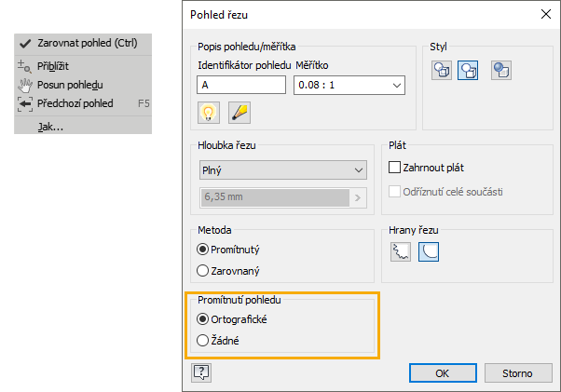
Task: Toggle the light bulb label visibility icon
Action: (209, 113)
